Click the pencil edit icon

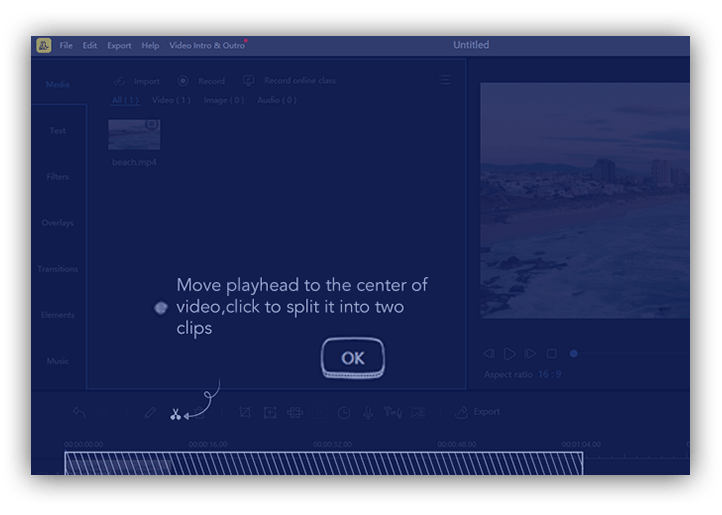click(x=149, y=412)
